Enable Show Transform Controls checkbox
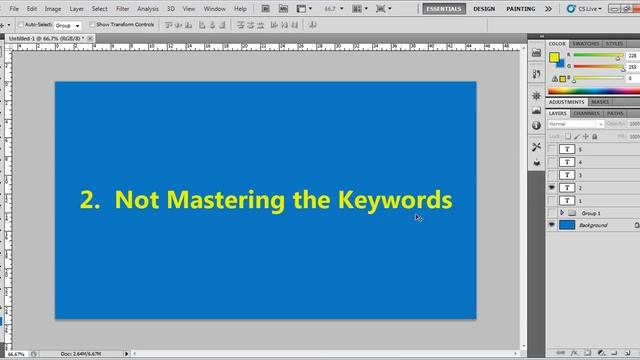 point(92,25)
